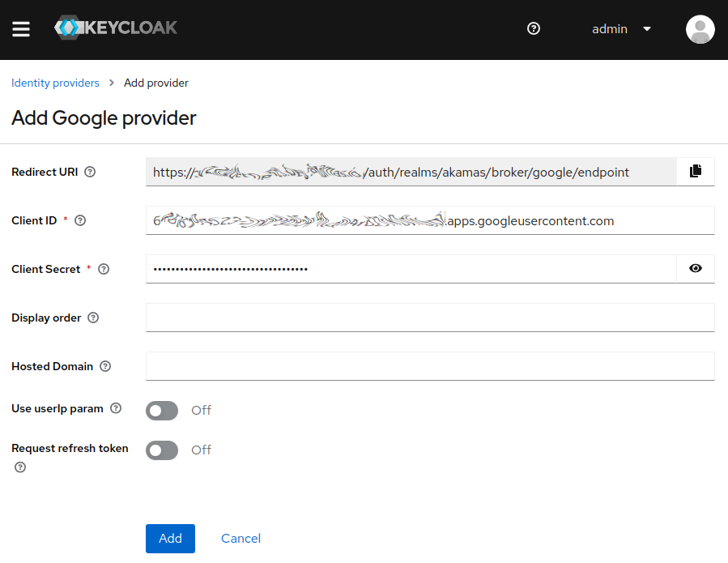
Task: Click the Add button
Action: 170,539
